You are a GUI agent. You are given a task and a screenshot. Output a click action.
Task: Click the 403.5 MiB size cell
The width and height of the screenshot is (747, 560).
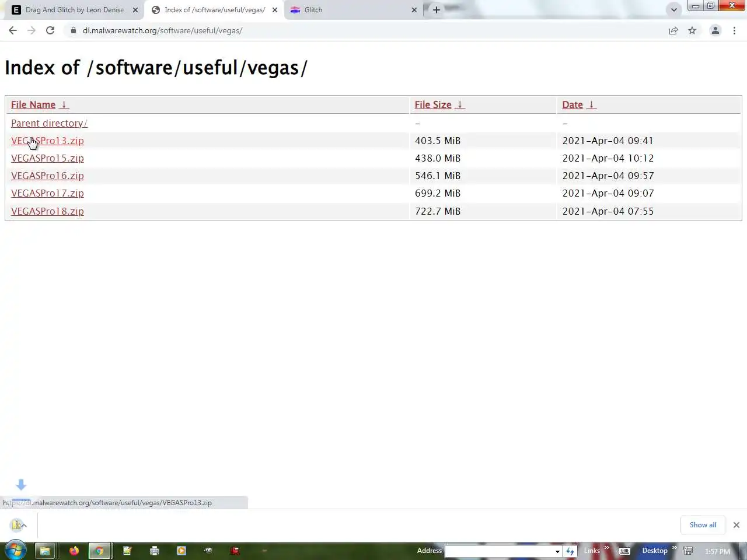tap(438, 141)
